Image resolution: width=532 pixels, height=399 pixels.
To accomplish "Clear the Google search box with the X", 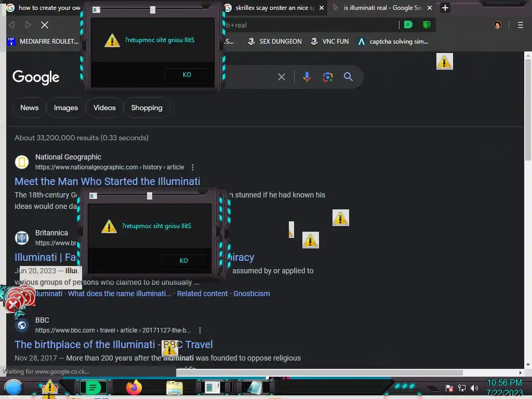I will click(281, 77).
